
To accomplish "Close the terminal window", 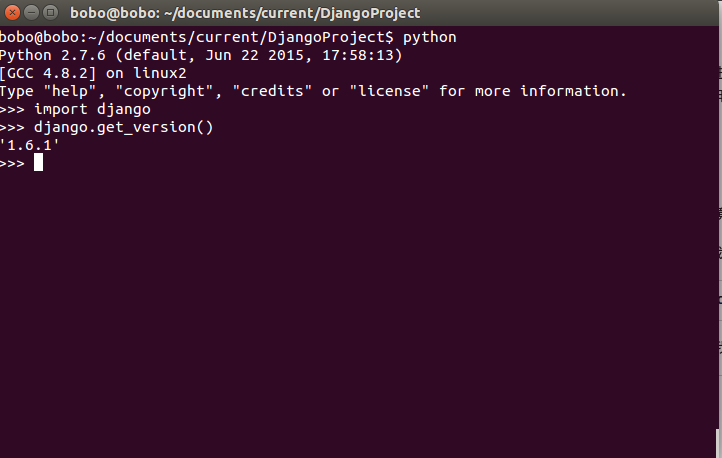I will pos(12,13).
